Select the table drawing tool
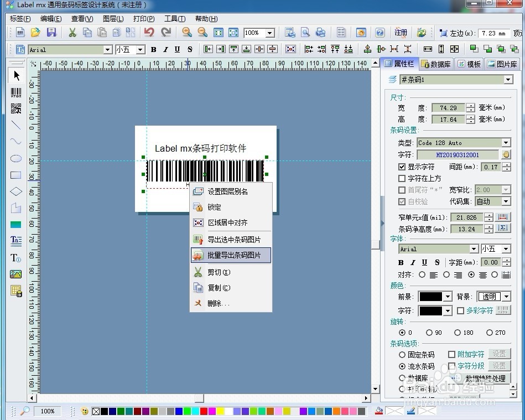 point(15,291)
